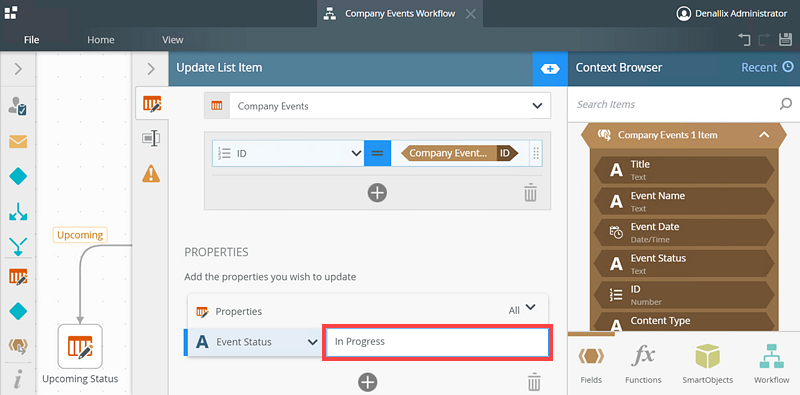This screenshot has height=395, width=800.
Task: Click the information i icon in toolbox
Action: (18, 380)
